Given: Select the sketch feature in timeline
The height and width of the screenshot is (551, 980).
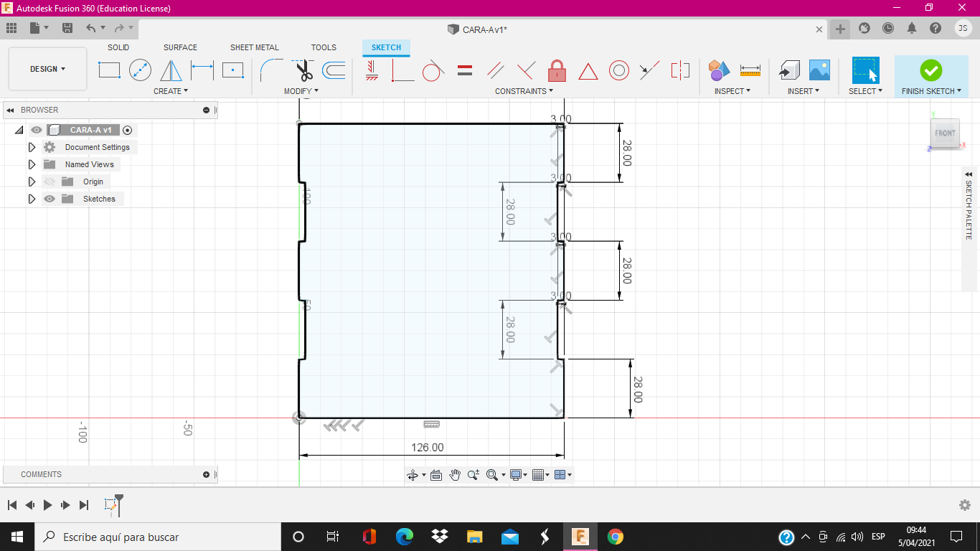Looking at the screenshot, I should tap(110, 505).
